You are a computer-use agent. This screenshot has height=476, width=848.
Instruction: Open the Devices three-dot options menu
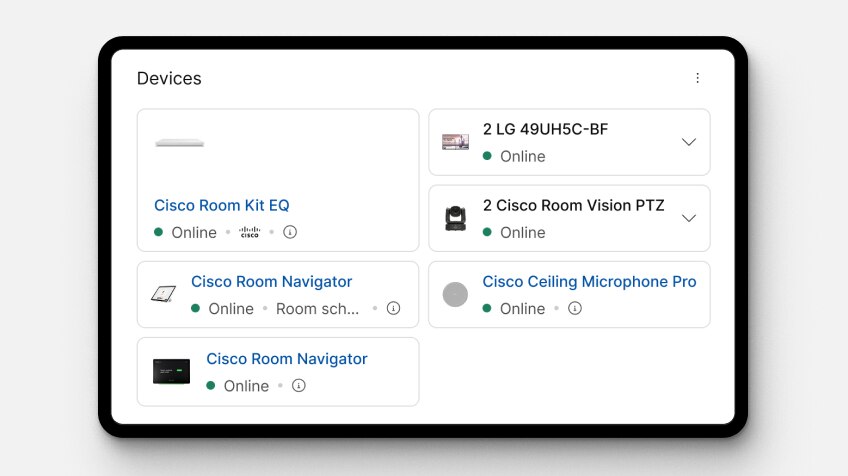697,78
